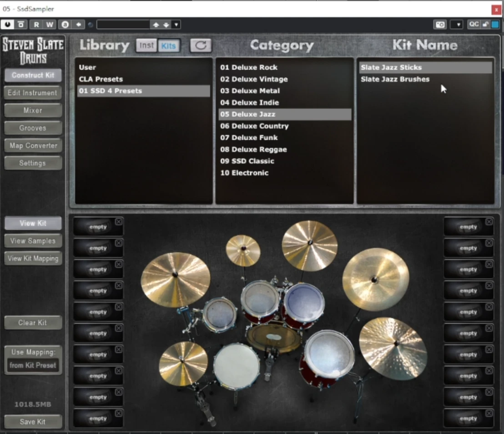504x434 pixels.
Task: Open the Construct Kit page
Action: (33, 75)
